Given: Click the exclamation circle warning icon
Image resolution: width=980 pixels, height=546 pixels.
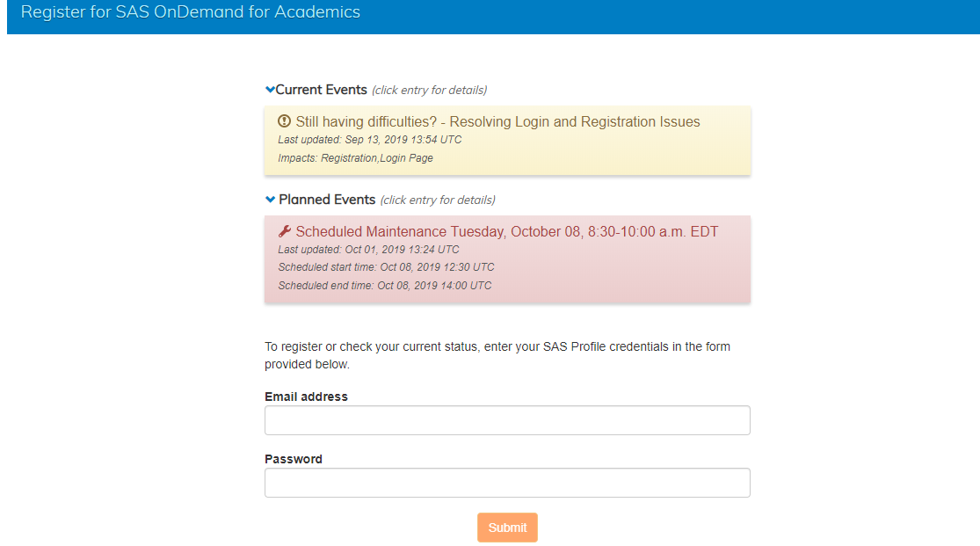Looking at the screenshot, I should tap(284, 121).
